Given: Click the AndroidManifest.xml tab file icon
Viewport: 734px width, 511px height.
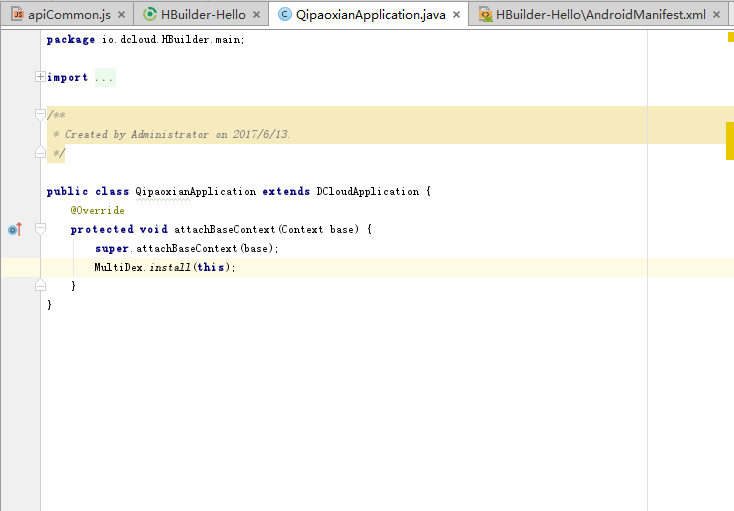Looking at the screenshot, I should tap(485, 15).
